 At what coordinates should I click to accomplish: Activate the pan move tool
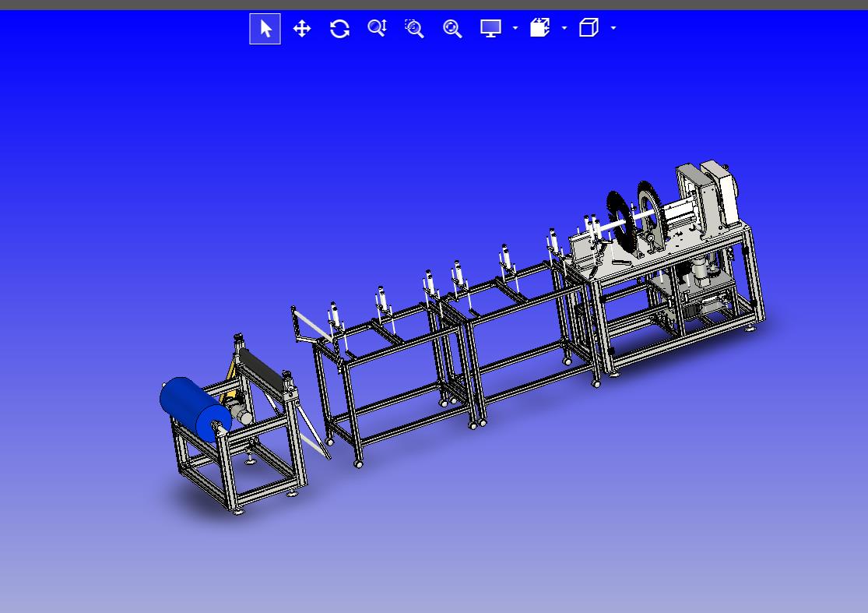[302, 28]
